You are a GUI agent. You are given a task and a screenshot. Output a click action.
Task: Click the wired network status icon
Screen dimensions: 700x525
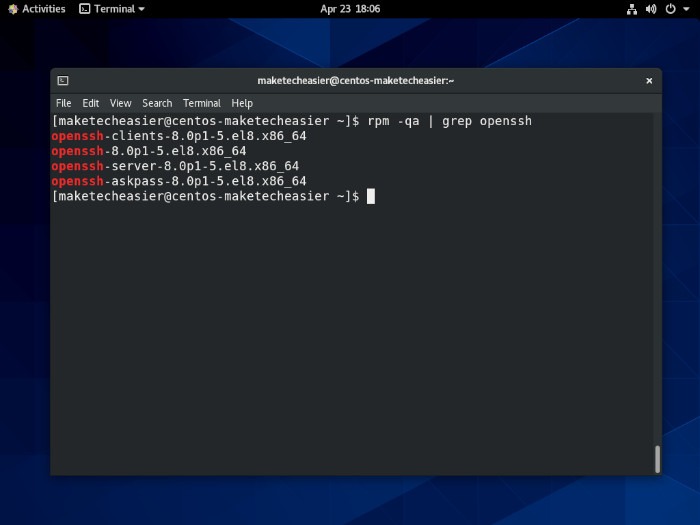632,9
